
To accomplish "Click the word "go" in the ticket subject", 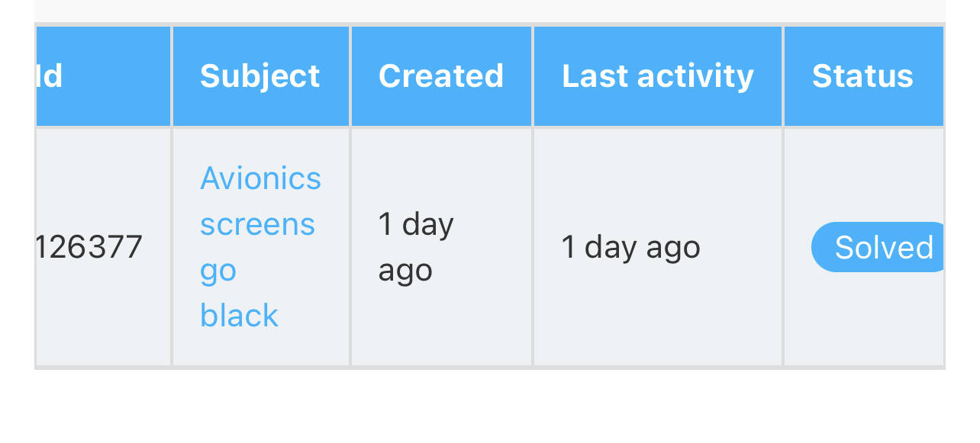I will (x=218, y=271).
